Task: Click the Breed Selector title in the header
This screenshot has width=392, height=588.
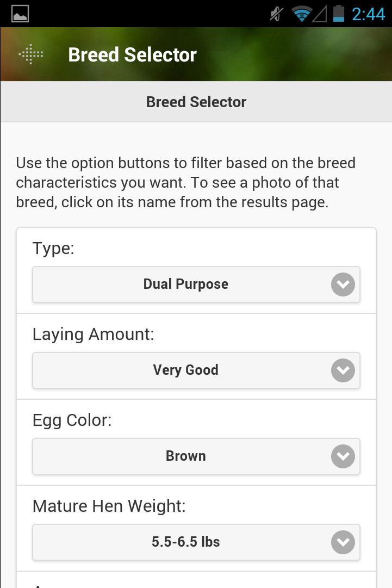Action: 132,54
